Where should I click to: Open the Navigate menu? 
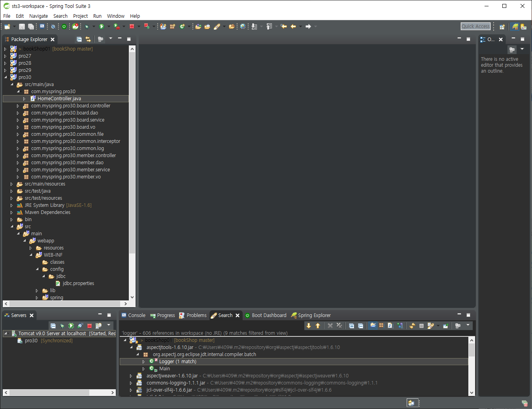[39, 16]
